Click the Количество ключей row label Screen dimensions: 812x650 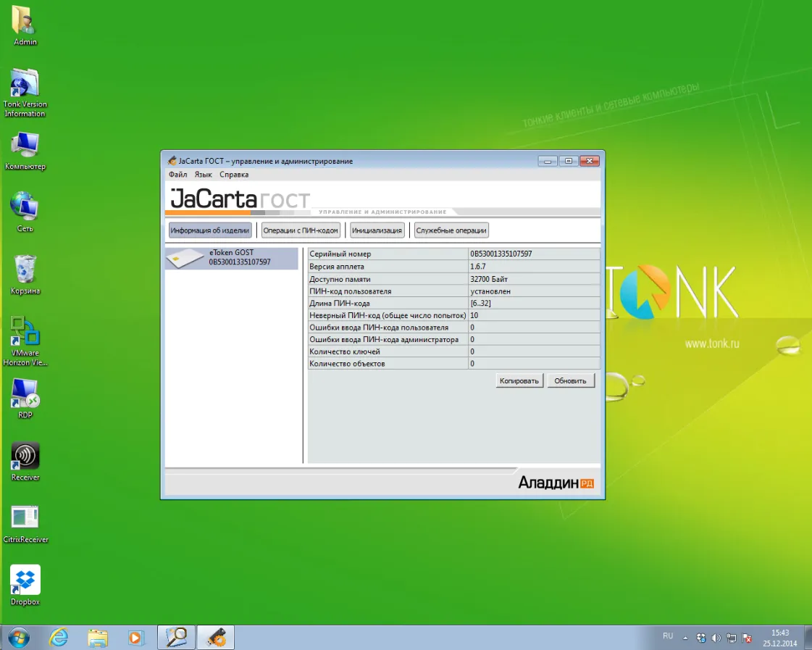pos(344,351)
